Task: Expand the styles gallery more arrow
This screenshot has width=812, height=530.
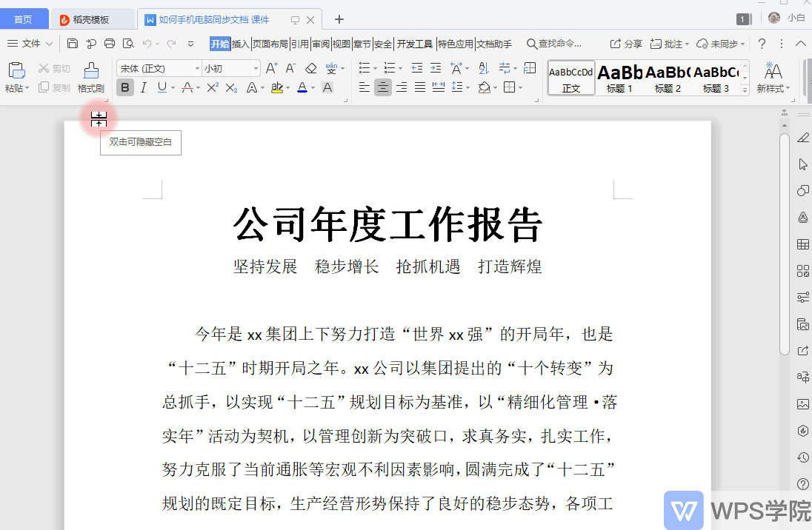Action: 745,90
